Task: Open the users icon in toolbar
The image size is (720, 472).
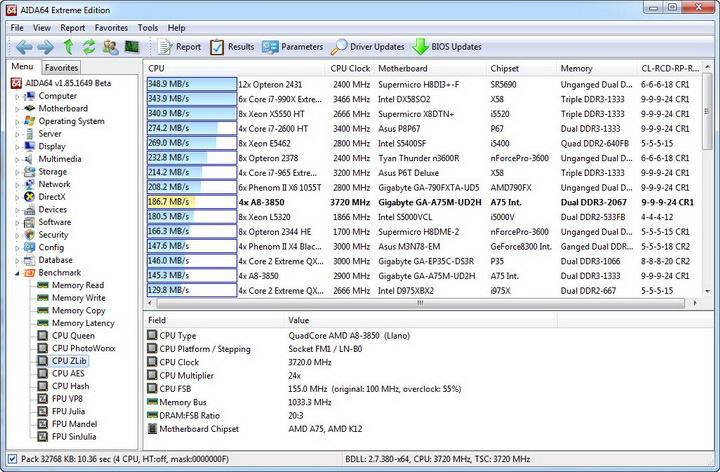Action: tap(110, 47)
